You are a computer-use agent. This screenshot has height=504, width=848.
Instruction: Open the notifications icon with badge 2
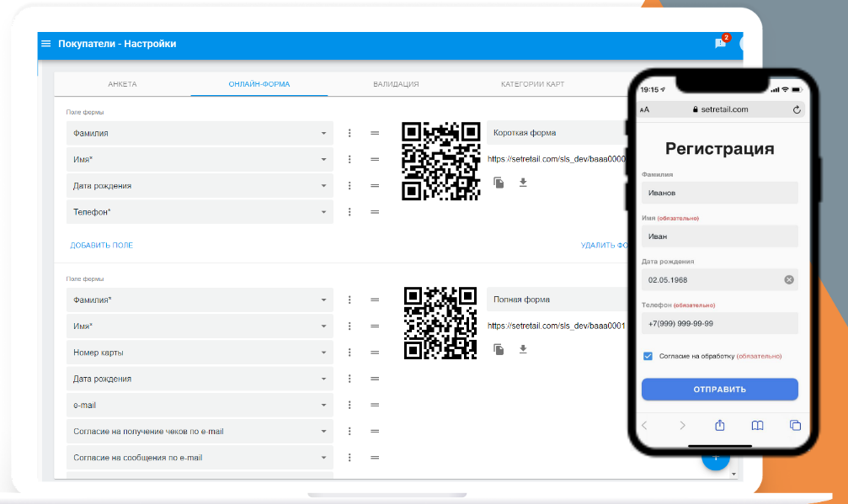click(720, 44)
